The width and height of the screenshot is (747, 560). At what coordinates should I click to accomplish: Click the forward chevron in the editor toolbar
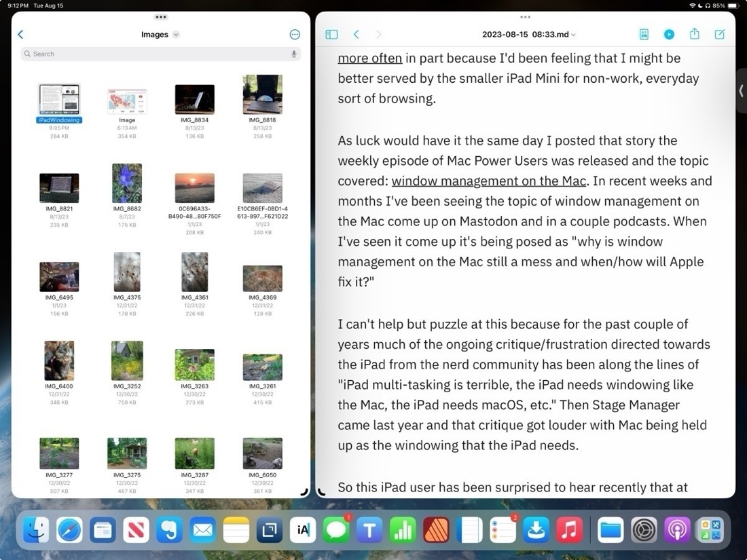(378, 34)
